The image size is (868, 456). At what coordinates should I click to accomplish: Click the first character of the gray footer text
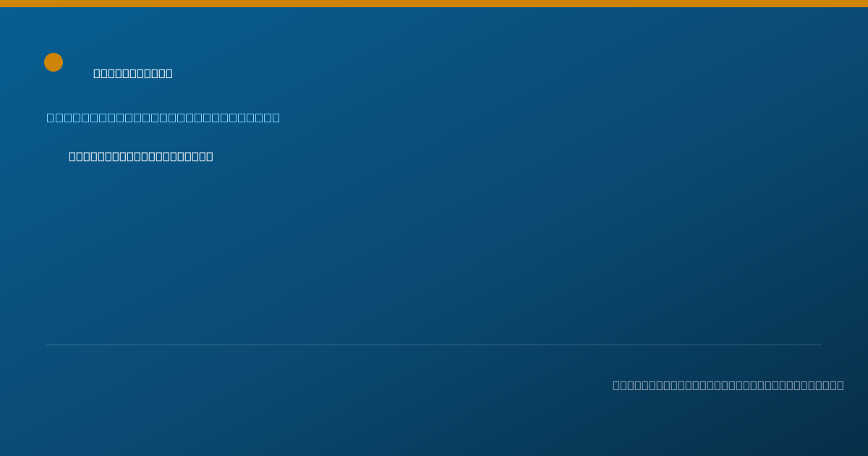[616, 385]
